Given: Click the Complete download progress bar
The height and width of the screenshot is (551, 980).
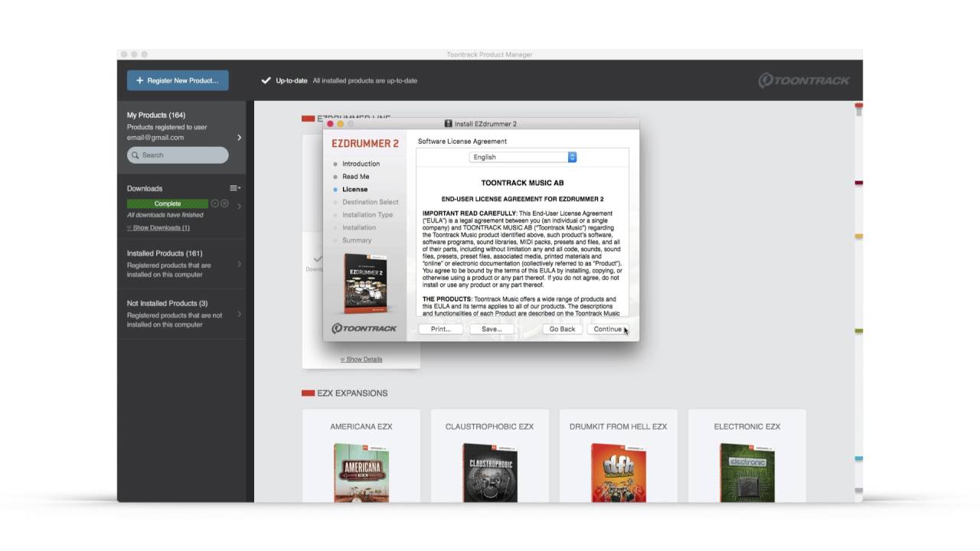Looking at the screenshot, I should point(168,204).
